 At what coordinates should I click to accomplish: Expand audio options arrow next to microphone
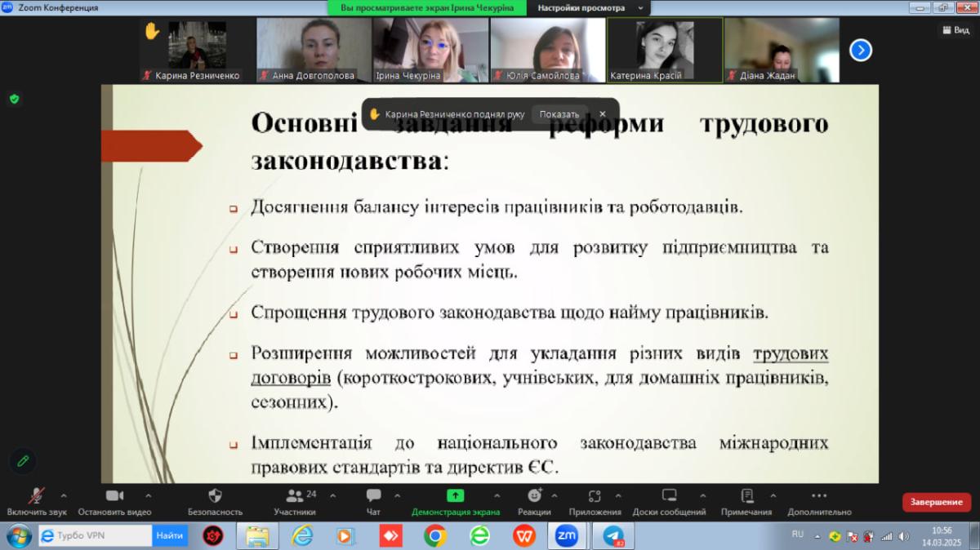[x=64, y=495]
